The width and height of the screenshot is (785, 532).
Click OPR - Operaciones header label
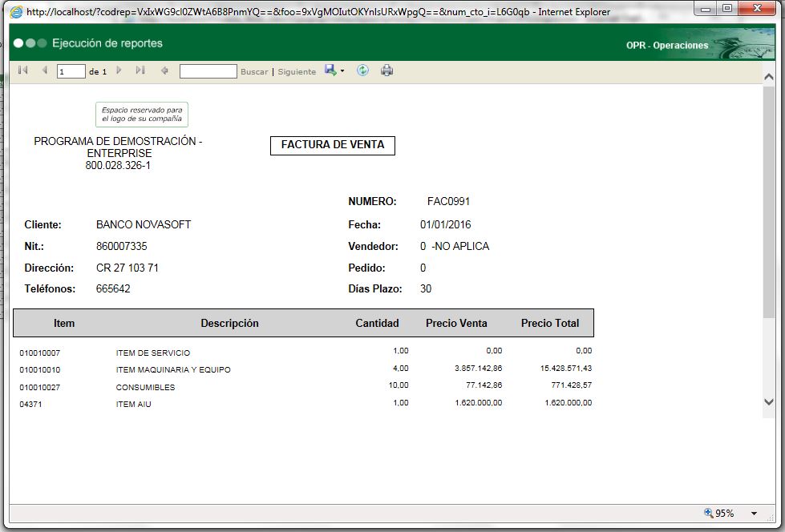667,46
